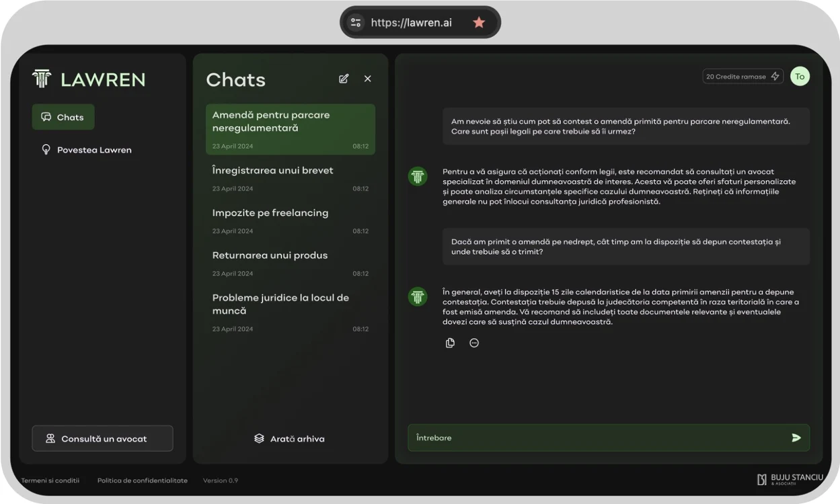This screenshot has width=840, height=504.
Task: Click the site settings icon in address bar
Action: pyautogui.click(x=356, y=23)
